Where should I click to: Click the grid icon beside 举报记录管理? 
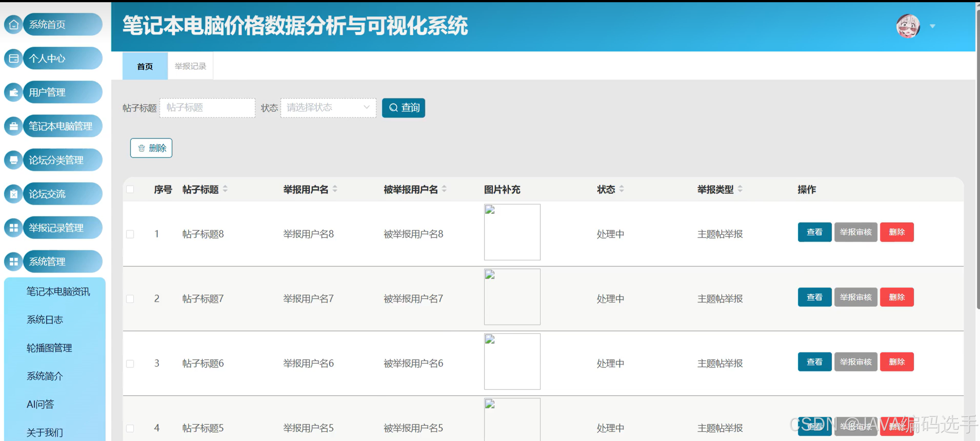[x=14, y=228]
